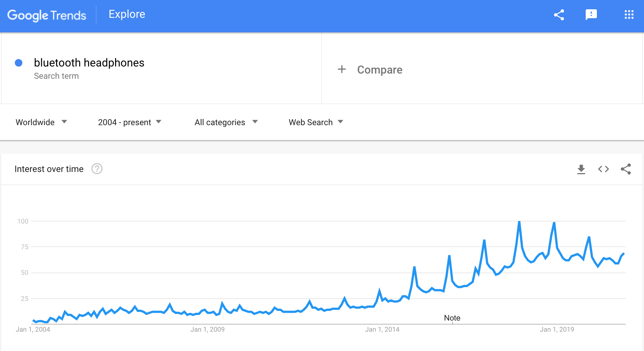Click the Jan 1, 2014 axis label
The height and width of the screenshot is (351, 644).
(382, 329)
